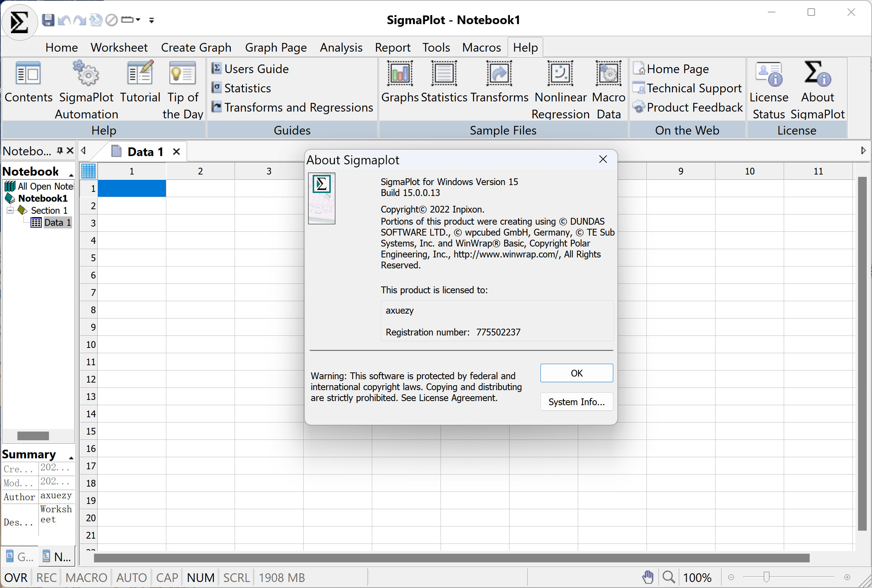Open Product Feedback page

(x=687, y=107)
